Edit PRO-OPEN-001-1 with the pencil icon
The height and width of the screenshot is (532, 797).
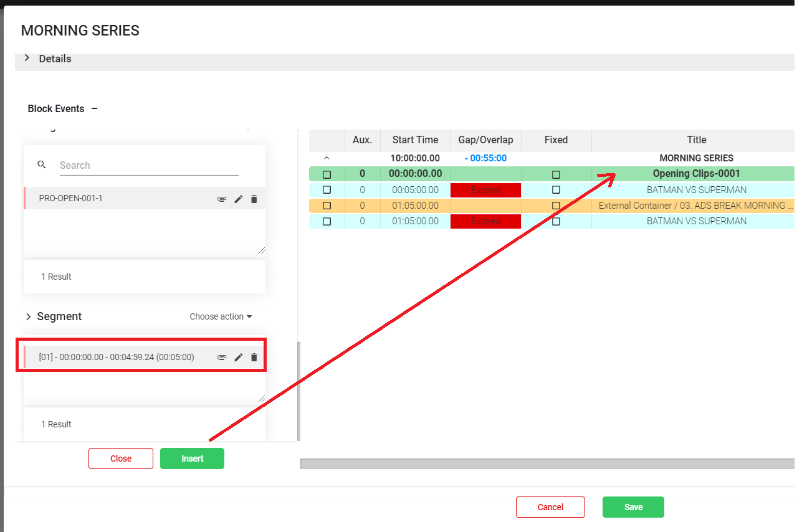[238, 199]
